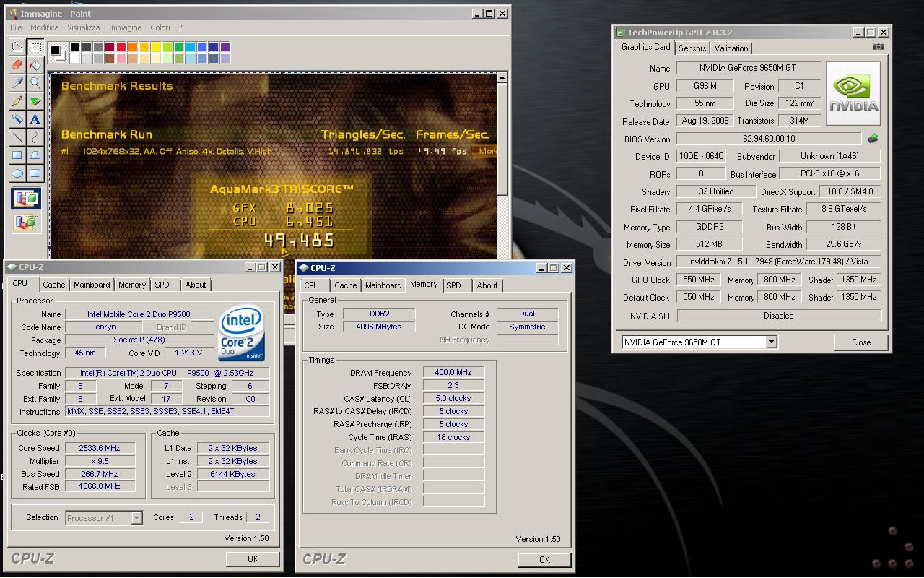The width and height of the screenshot is (924, 578).
Task: Open Paint's File menu
Action: [x=16, y=27]
